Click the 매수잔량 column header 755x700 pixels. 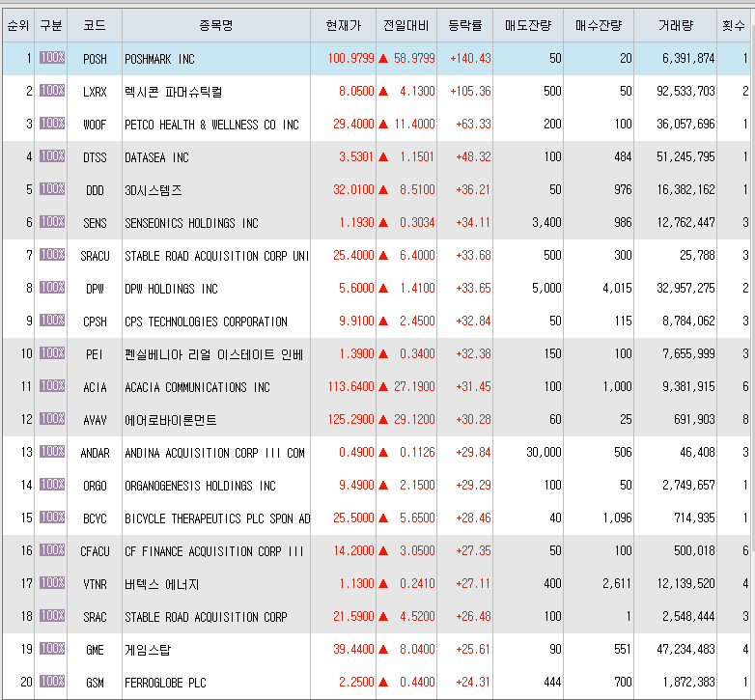coord(599,25)
